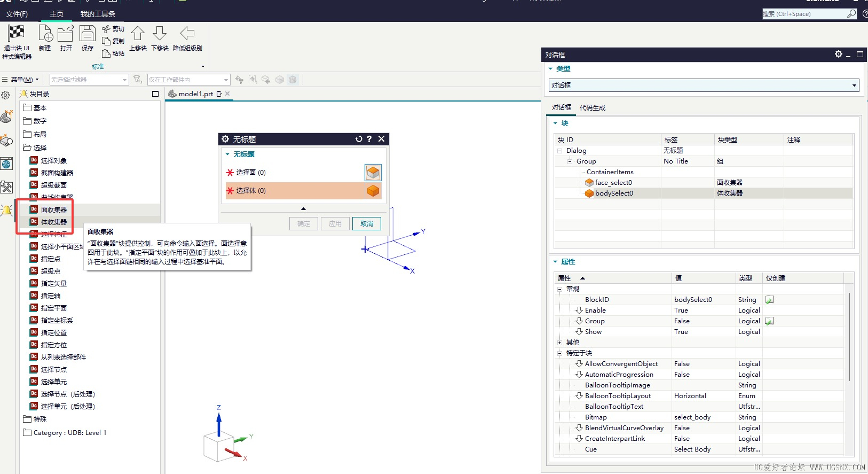Screen dimensions: 868x474
Task: Click the reset selection filter funnel icon
Action: coord(138,80)
